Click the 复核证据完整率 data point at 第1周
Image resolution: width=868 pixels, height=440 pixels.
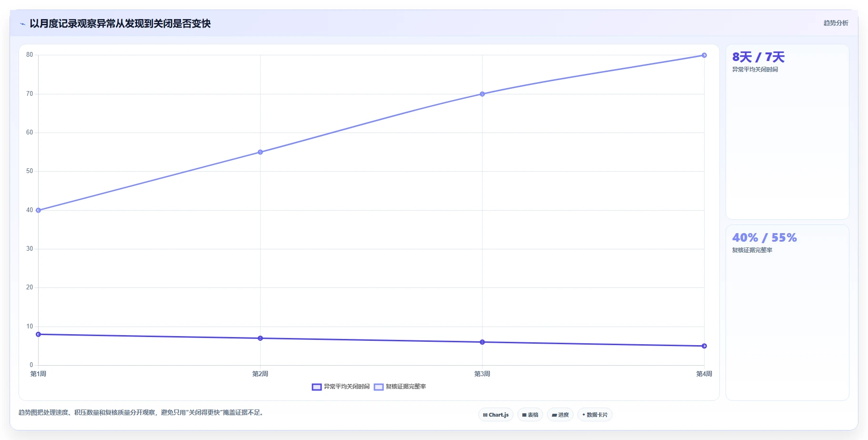(x=39, y=210)
